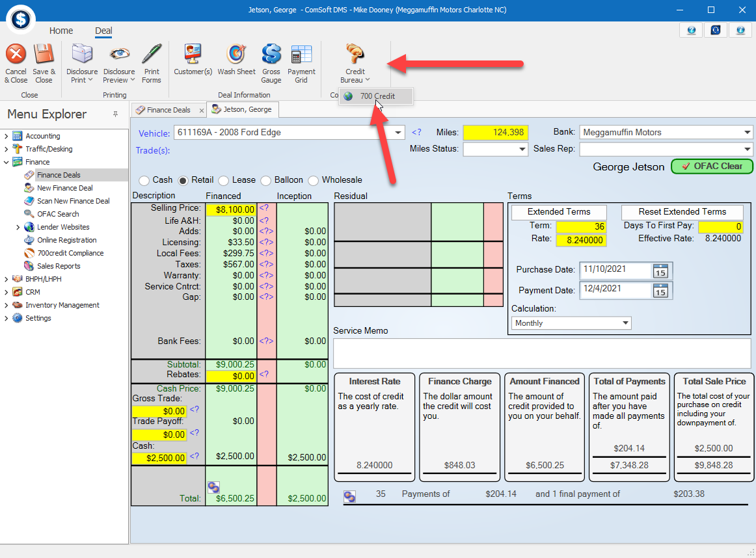Click the Cash down payment field
This screenshot has width=756, height=558.
pos(159,458)
